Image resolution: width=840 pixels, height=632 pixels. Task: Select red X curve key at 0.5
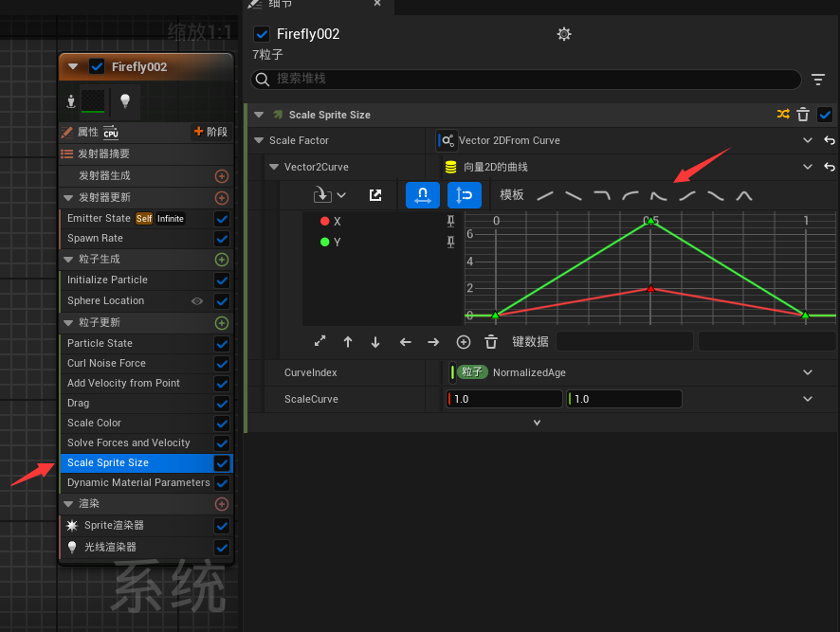[x=650, y=289]
